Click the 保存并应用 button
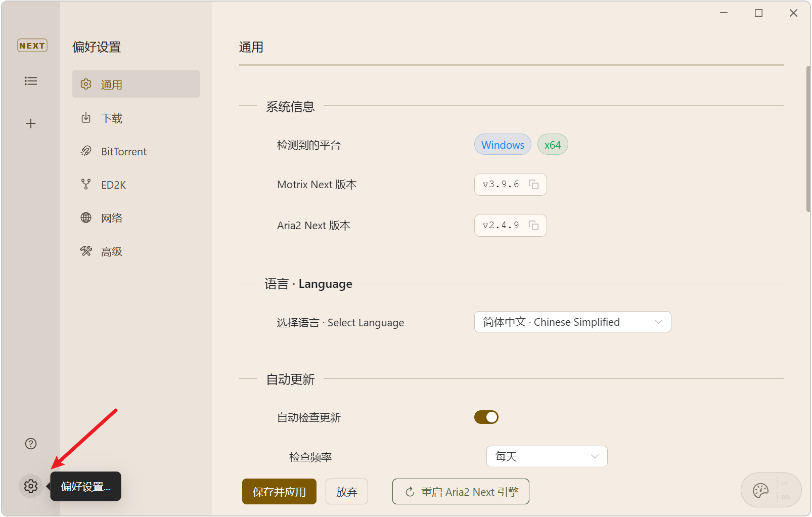812x517 pixels. point(279,492)
